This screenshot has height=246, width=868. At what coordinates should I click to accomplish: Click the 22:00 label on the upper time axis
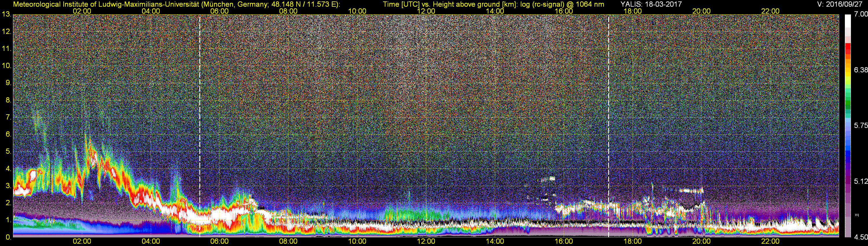pyautogui.click(x=770, y=11)
